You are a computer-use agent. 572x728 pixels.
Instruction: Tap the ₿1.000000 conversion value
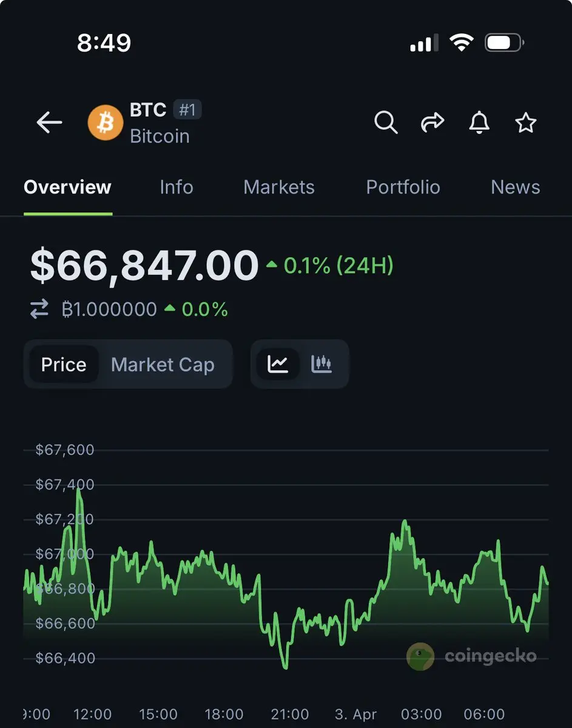(x=109, y=309)
